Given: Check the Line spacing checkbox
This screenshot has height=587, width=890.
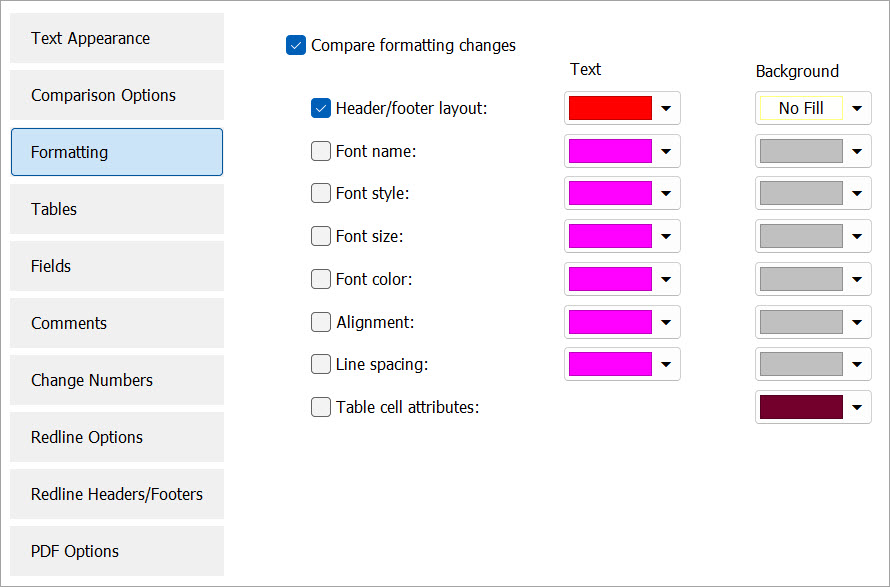Looking at the screenshot, I should pyautogui.click(x=321, y=364).
